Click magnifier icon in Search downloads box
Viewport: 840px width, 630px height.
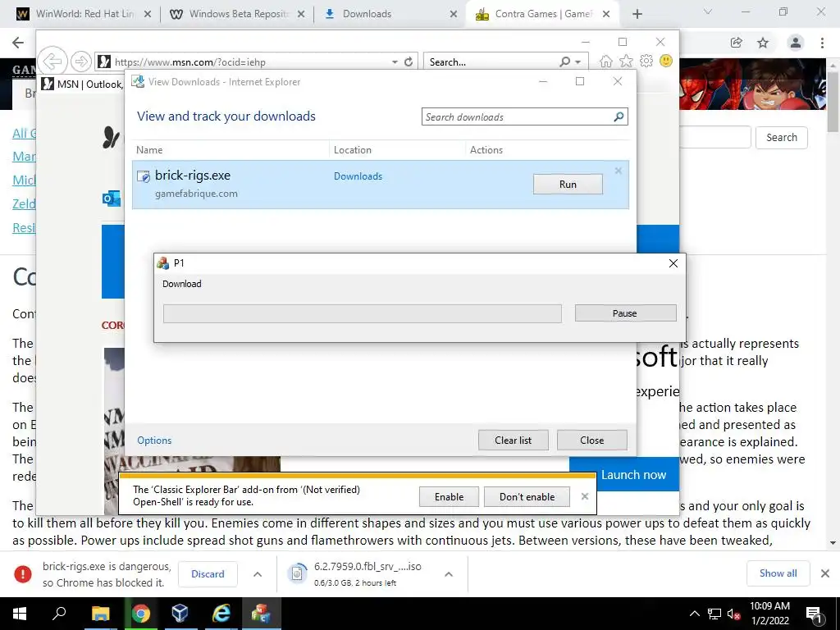[619, 116]
